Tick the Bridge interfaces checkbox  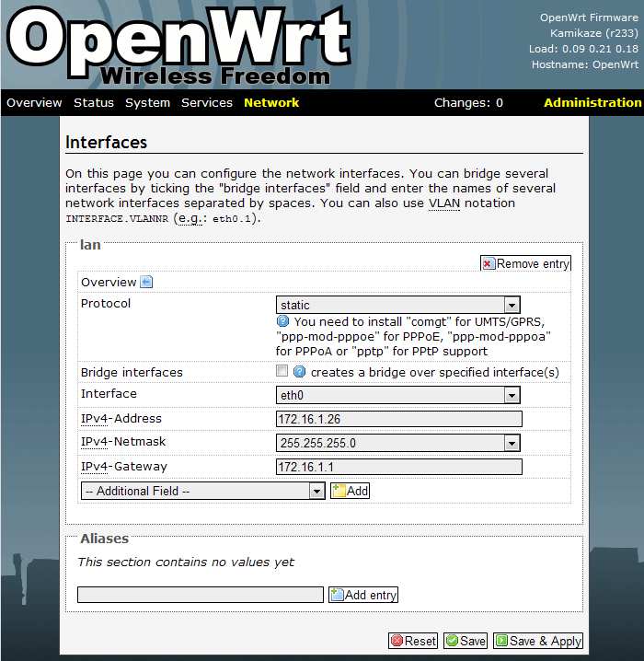click(282, 371)
